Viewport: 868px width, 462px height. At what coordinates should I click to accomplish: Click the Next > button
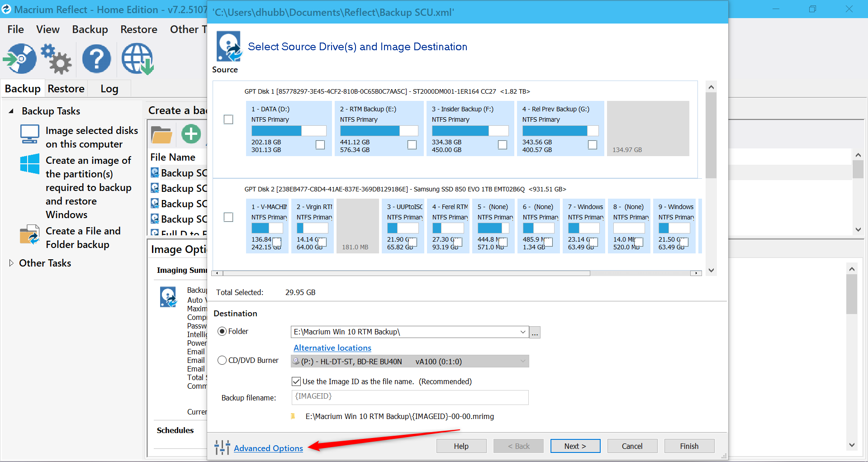[x=575, y=446]
